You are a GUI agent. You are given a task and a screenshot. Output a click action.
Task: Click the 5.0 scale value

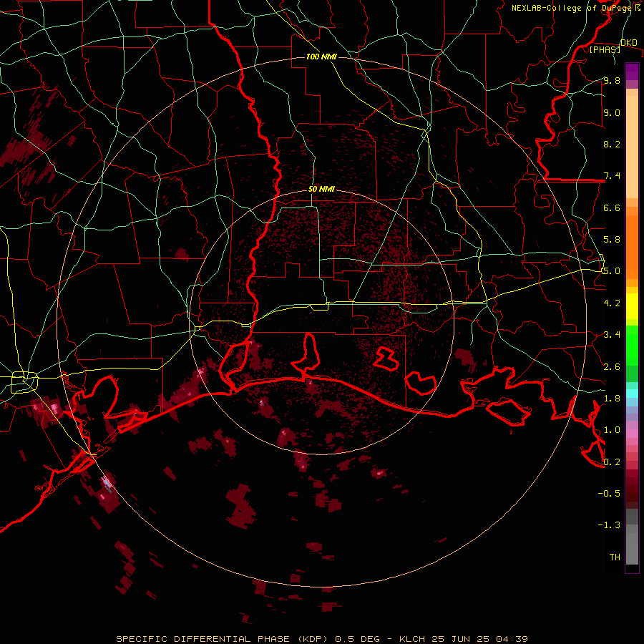click(612, 271)
